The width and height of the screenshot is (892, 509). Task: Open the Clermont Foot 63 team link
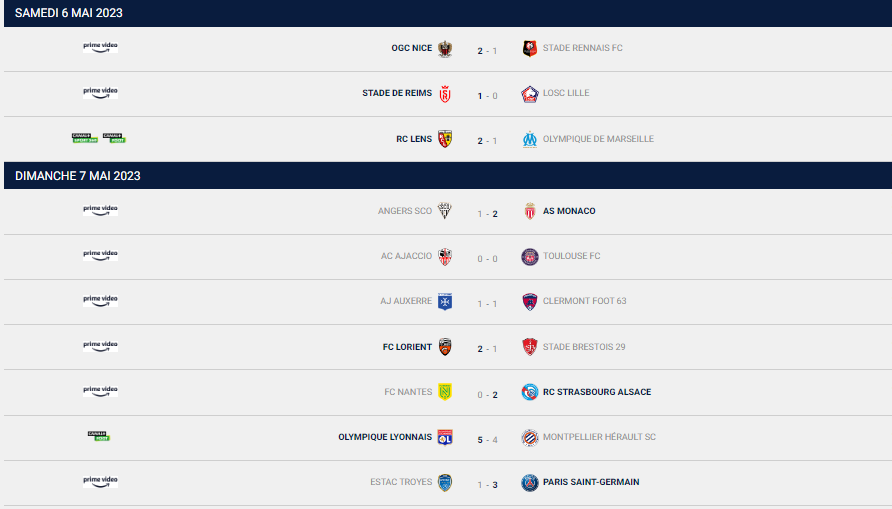pyautogui.click(x=584, y=301)
